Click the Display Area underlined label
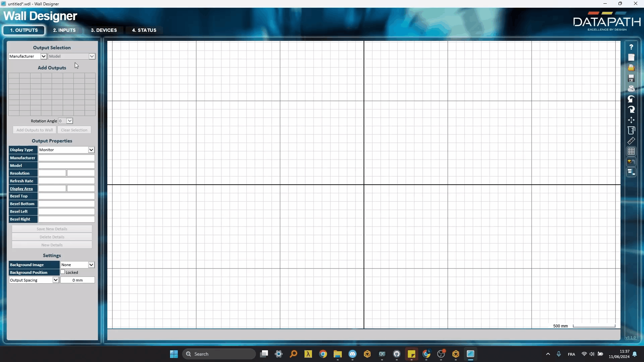Screen dimensions: 644x362 [21, 189]
